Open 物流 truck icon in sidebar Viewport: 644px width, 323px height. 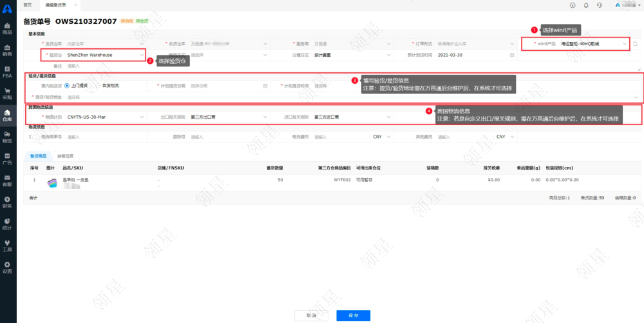click(7, 137)
